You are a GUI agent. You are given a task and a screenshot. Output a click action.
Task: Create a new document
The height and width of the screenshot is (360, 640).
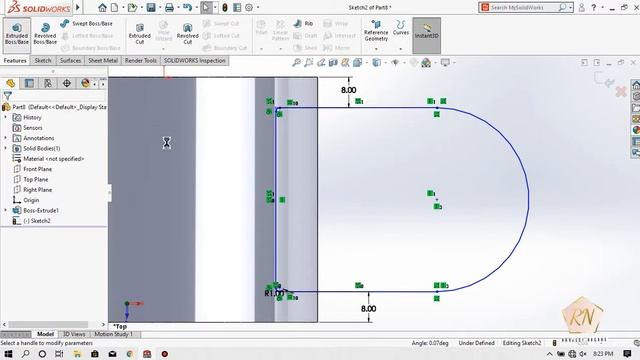[x=115, y=7]
